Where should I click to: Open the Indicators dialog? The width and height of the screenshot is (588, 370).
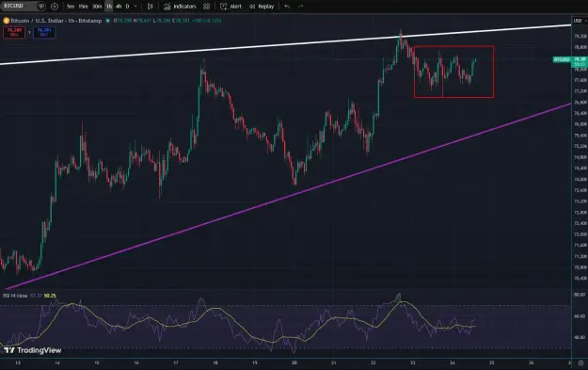(180, 7)
